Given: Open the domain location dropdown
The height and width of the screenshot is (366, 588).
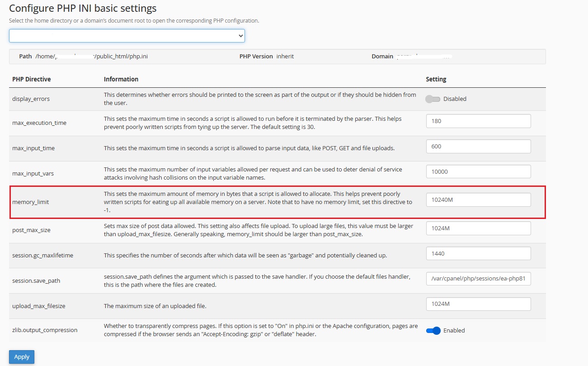Looking at the screenshot, I should pyautogui.click(x=127, y=36).
